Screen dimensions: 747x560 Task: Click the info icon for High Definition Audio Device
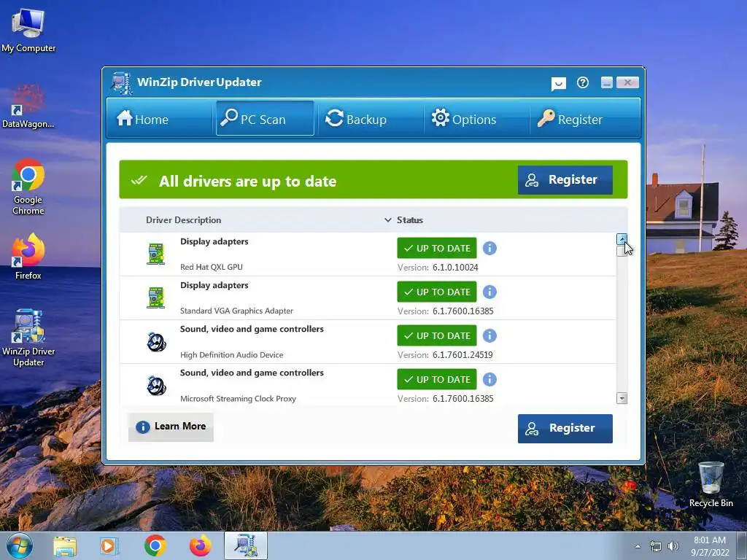click(489, 335)
